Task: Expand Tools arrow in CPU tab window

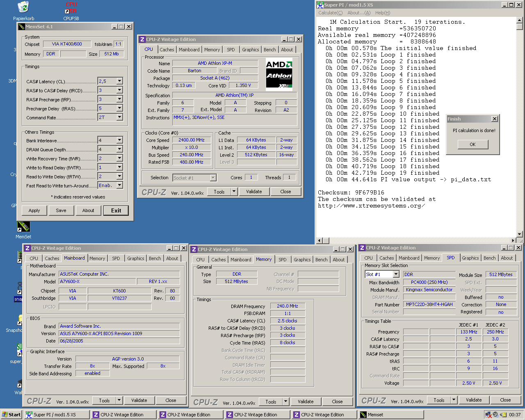Action: (x=234, y=192)
